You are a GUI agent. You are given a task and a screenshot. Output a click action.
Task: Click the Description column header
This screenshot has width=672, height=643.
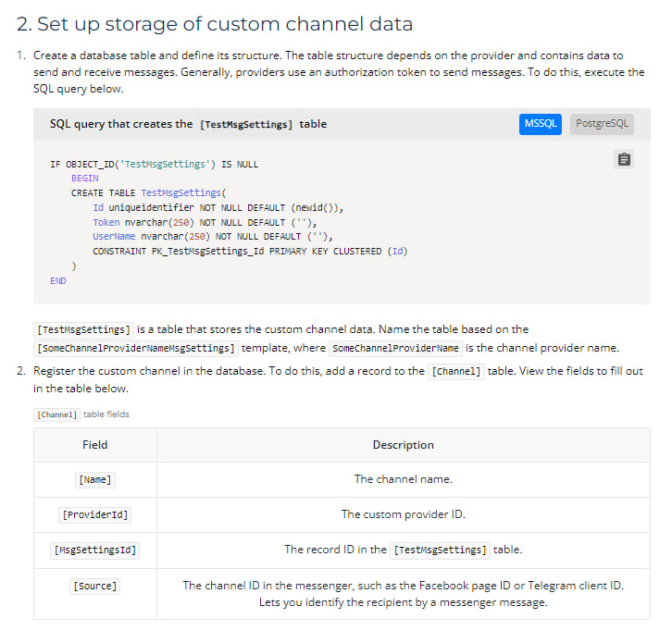(x=403, y=445)
